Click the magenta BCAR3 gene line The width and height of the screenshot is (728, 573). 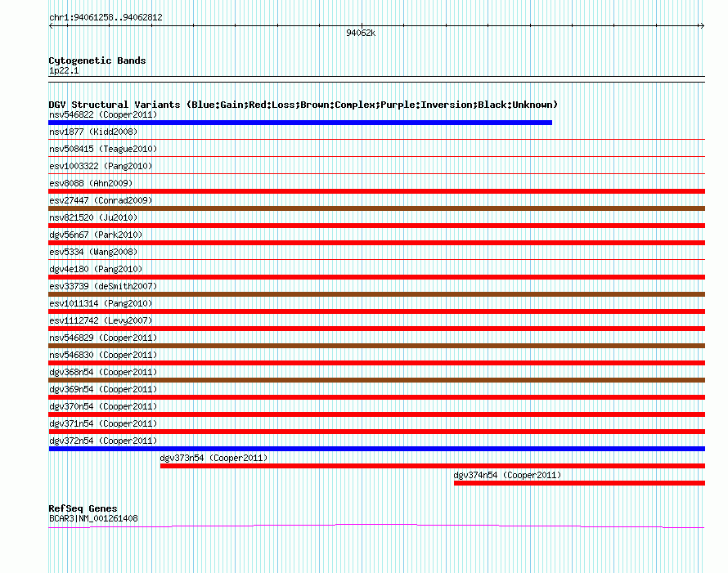[x=376, y=526]
